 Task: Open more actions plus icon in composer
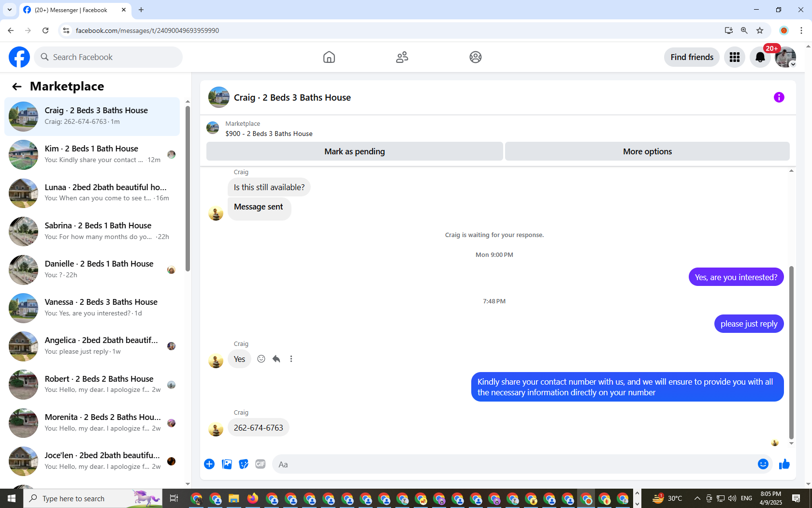pyautogui.click(x=209, y=464)
